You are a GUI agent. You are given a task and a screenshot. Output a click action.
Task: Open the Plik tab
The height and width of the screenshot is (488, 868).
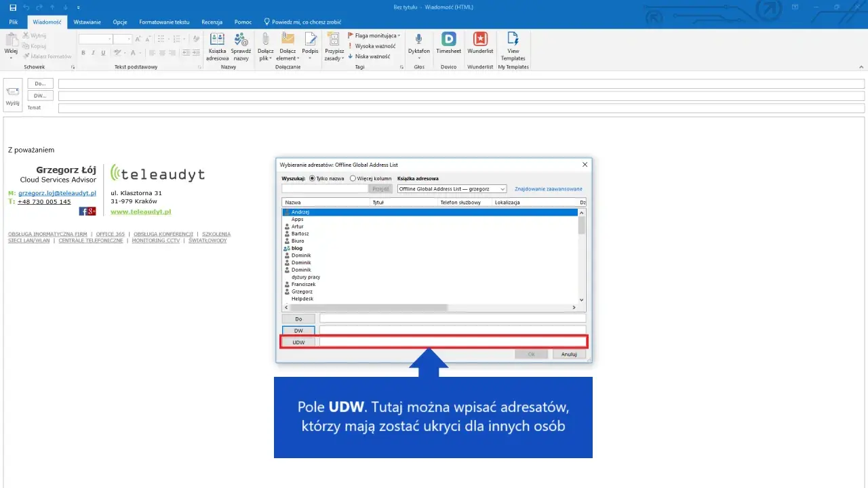pos(13,22)
